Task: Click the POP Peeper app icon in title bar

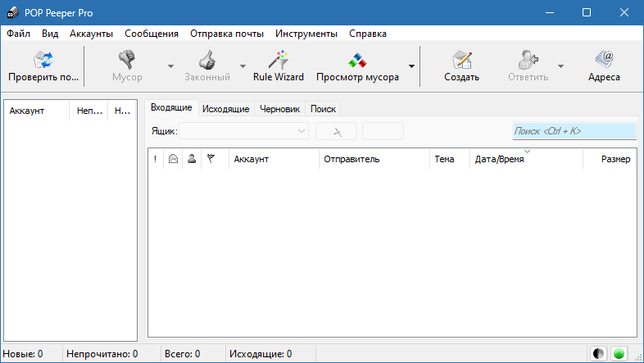Action: [x=13, y=13]
